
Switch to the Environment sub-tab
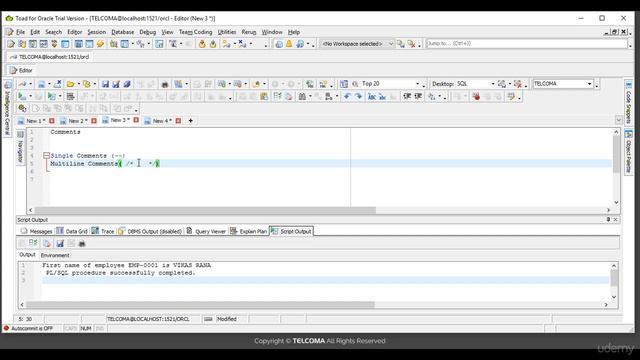click(55, 255)
